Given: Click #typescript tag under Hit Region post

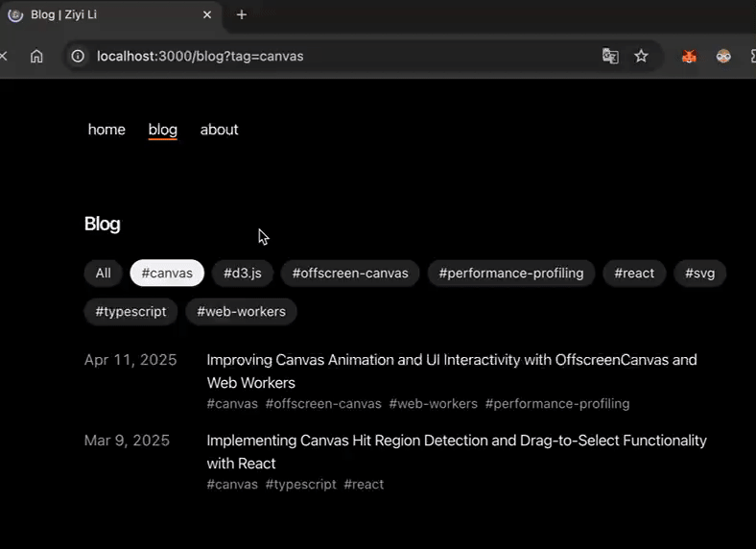Looking at the screenshot, I should [301, 485].
